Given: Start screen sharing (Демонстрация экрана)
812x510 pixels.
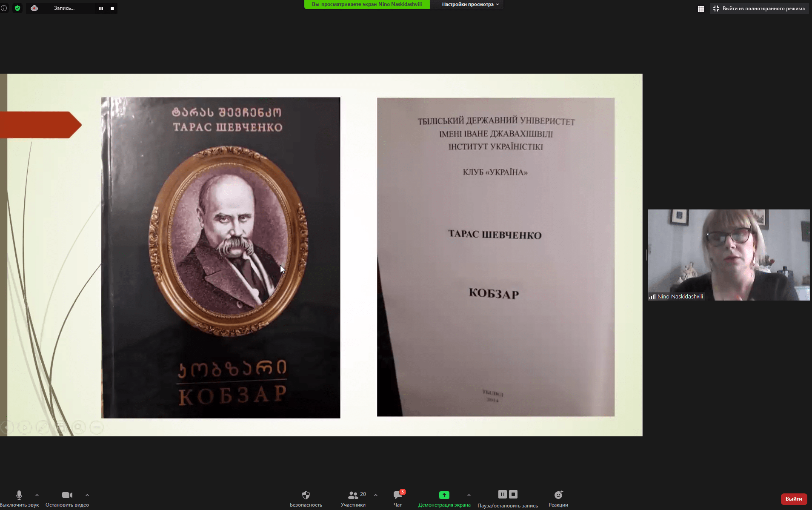Looking at the screenshot, I should 444,498.
